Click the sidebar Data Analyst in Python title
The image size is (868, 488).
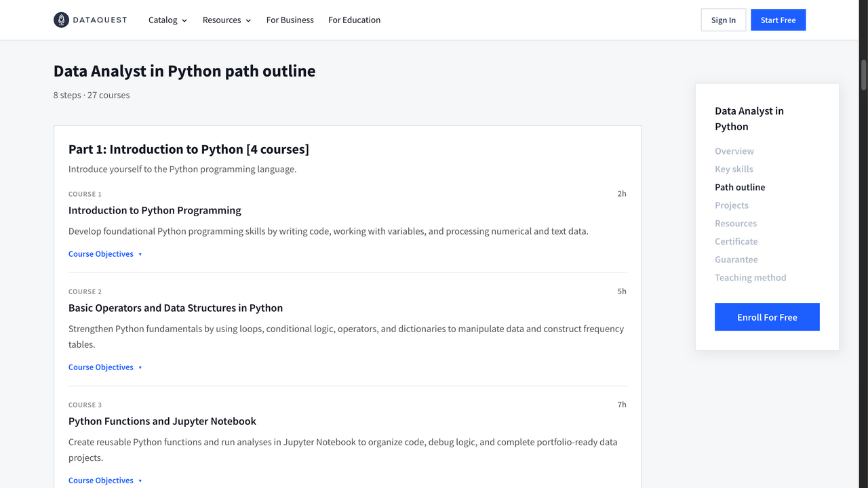[x=749, y=119]
